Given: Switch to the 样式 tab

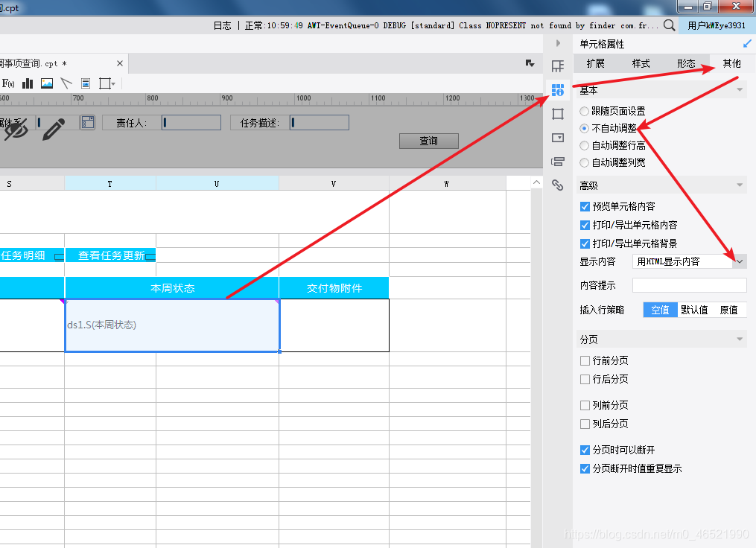Looking at the screenshot, I should click(641, 63).
